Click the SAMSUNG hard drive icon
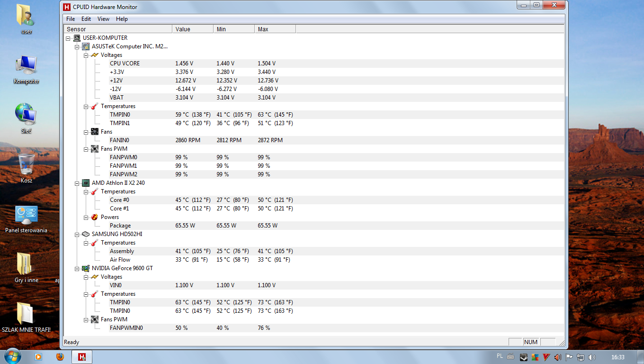The image size is (644, 364). point(86,234)
